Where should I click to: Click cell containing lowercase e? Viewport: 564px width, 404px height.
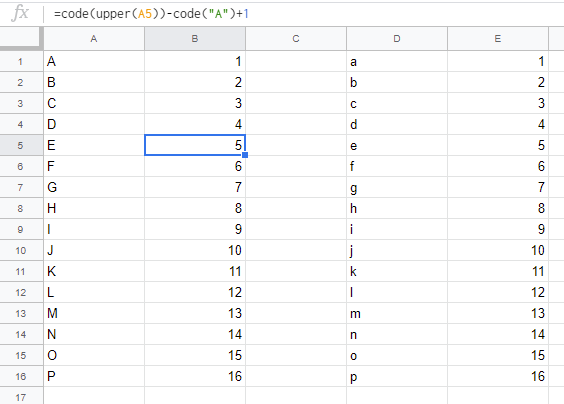397,145
